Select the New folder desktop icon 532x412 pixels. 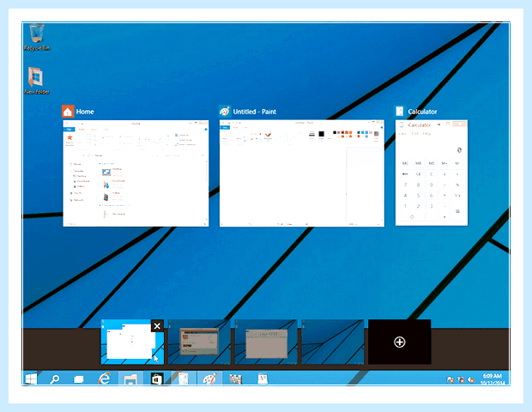click(x=36, y=81)
